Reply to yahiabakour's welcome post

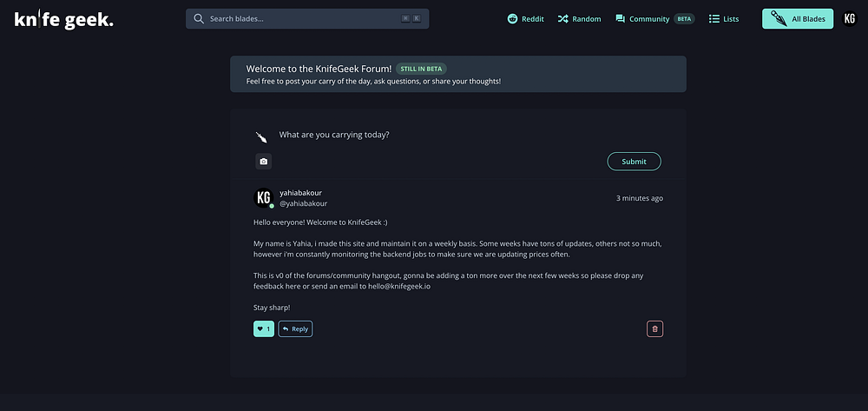(x=295, y=328)
